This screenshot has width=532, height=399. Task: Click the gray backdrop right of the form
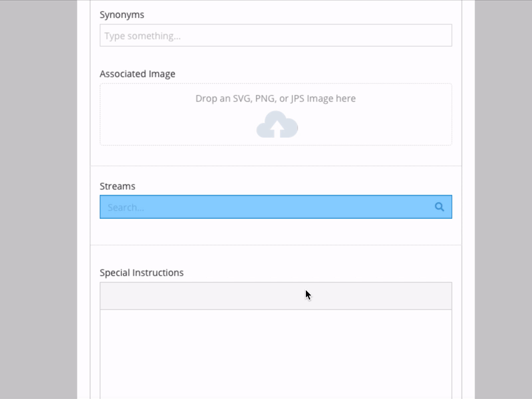[x=503, y=199]
